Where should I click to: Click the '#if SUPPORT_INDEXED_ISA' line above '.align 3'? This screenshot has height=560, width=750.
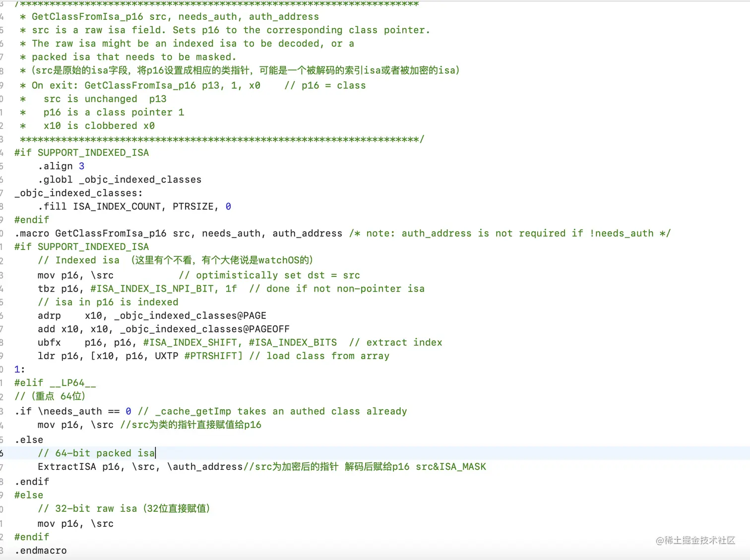(x=81, y=153)
